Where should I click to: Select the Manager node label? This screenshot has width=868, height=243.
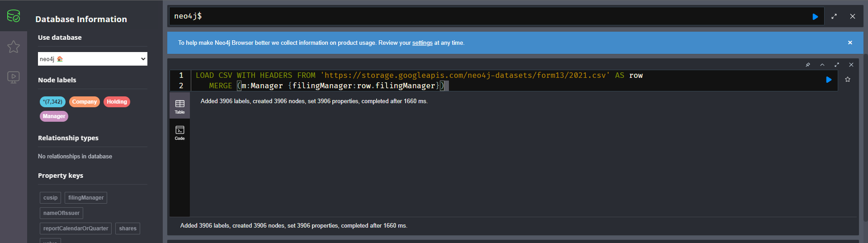[x=54, y=116]
